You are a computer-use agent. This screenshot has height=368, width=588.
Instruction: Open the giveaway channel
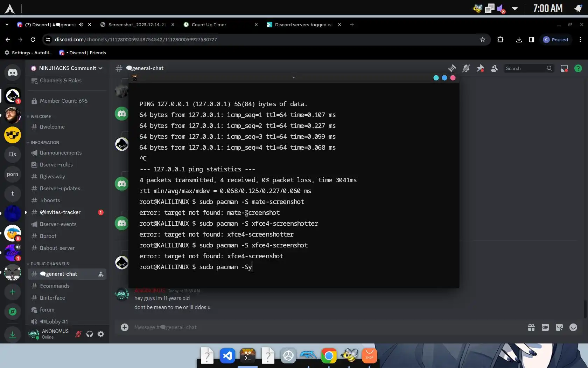click(x=67, y=177)
